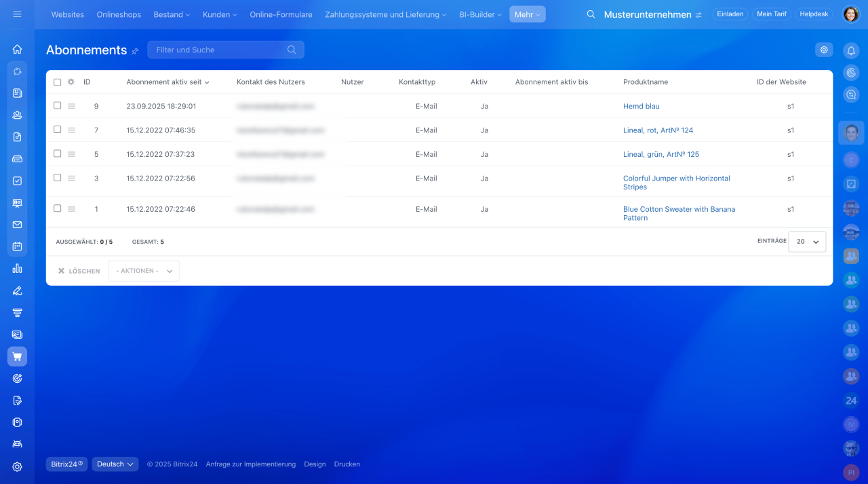This screenshot has width=868, height=484.
Task: Open the Deutsch language selector
Action: click(x=115, y=464)
